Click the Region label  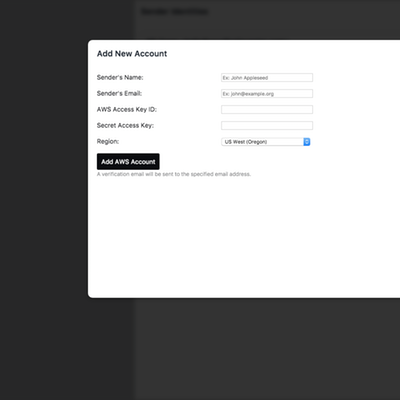point(108,141)
